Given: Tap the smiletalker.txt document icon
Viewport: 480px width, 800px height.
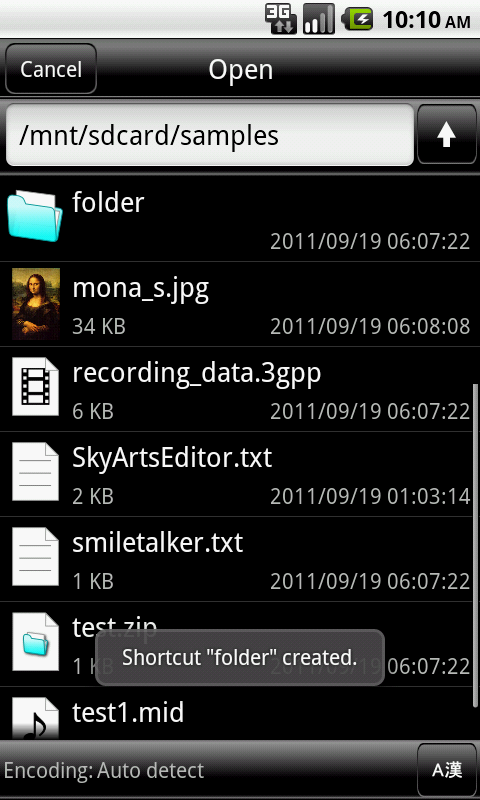Looking at the screenshot, I should (x=36, y=557).
